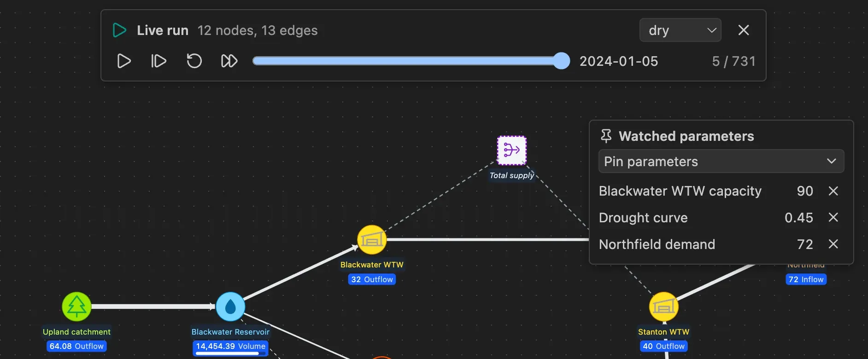The width and height of the screenshot is (868, 359).
Task: Click the step counter 5 / 731
Action: click(x=734, y=61)
